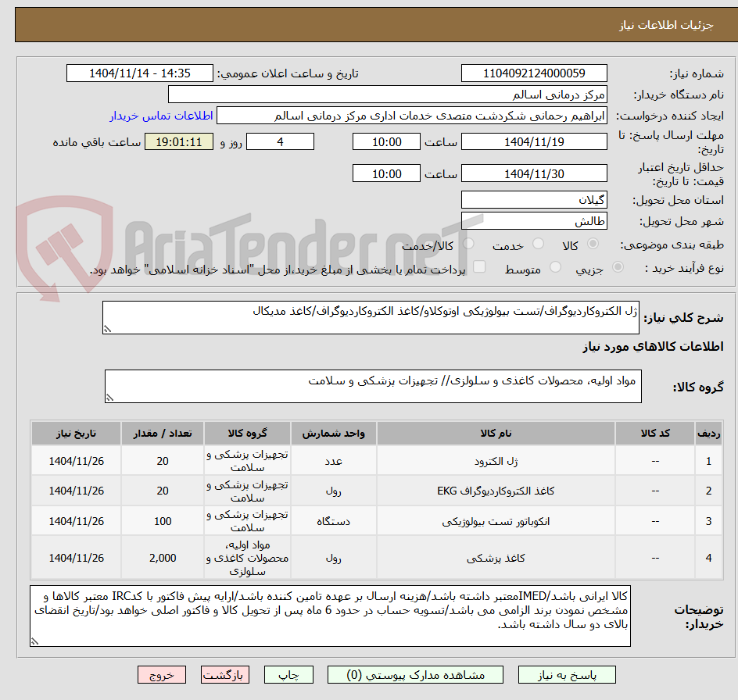Select the 'خدمت' radio option

click(538, 243)
